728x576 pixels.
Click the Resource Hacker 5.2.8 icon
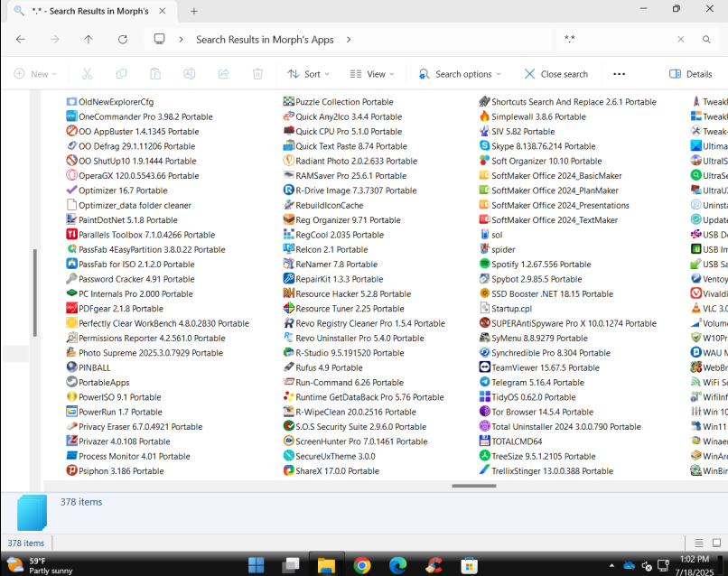(289, 293)
